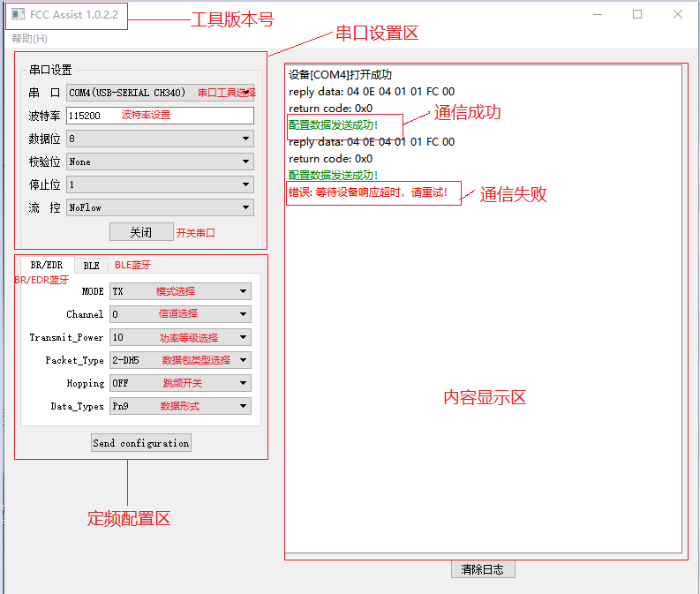Open the Transmit_Power dropdown

[180, 337]
